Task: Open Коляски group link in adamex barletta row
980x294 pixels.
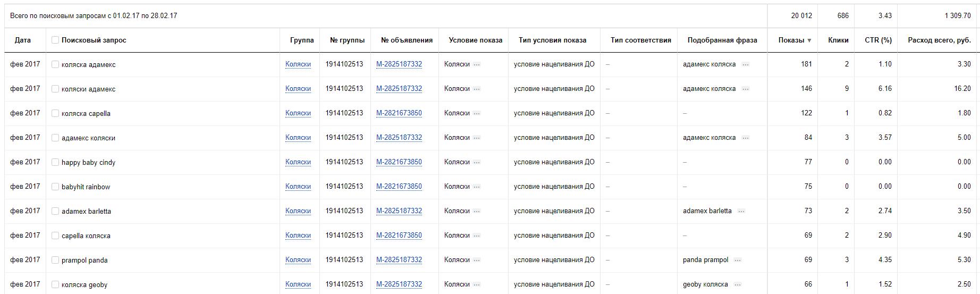Action: point(298,211)
